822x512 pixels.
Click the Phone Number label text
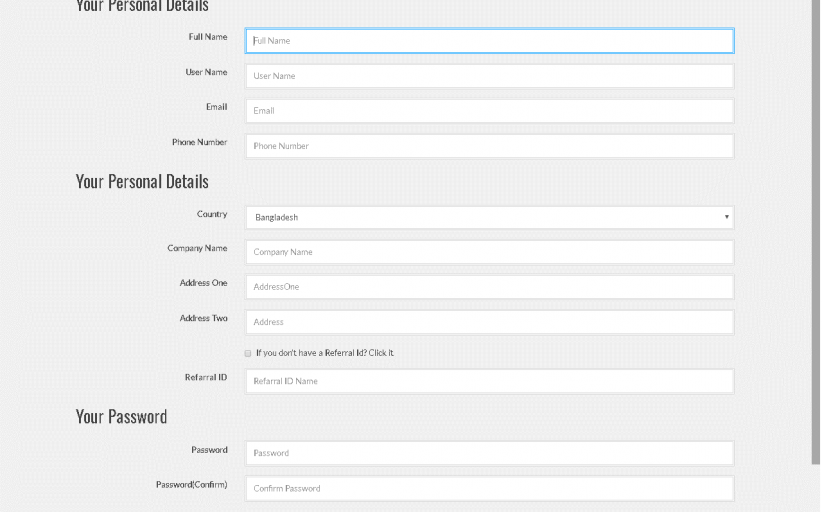pyautogui.click(x=199, y=142)
